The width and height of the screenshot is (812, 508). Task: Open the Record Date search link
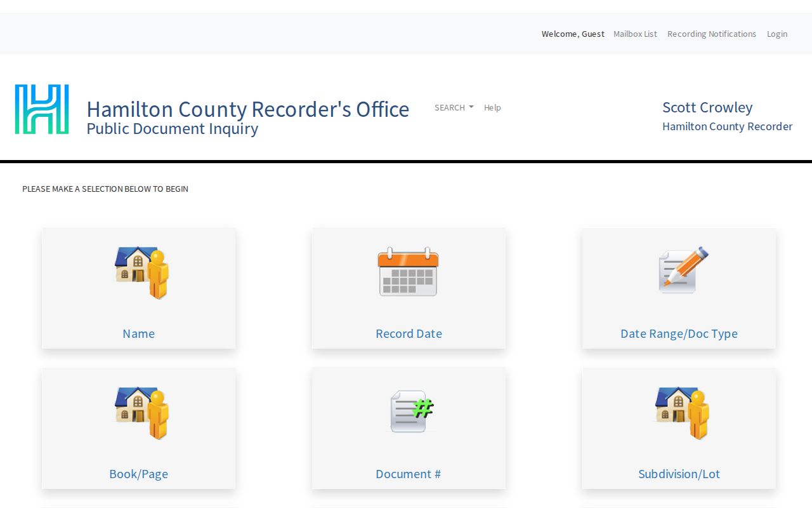409,333
